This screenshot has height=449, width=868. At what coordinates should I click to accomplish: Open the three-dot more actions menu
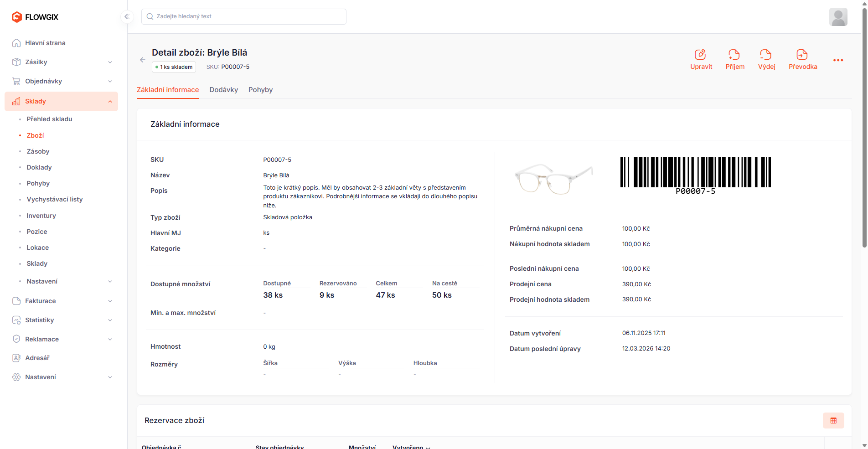(x=838, y=60)
